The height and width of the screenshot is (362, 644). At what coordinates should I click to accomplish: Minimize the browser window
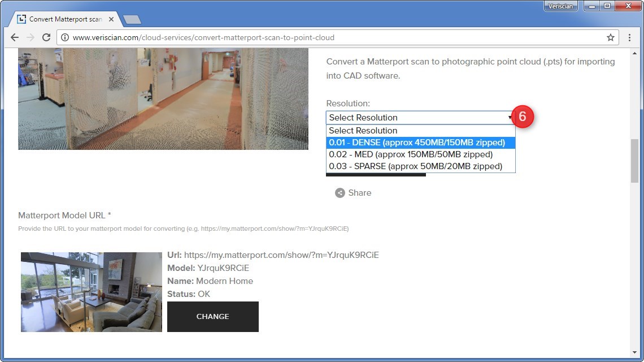click(x=592, y=6)
